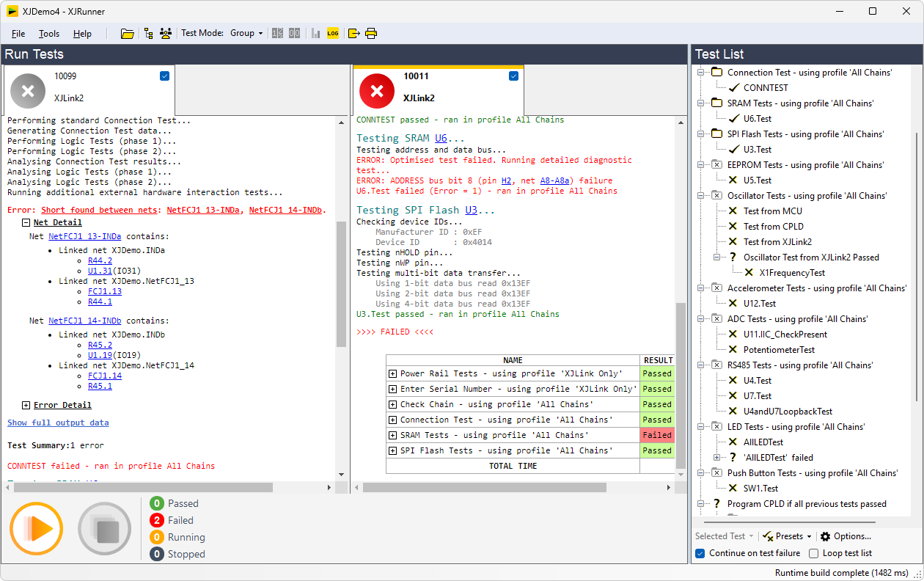Image resolution: width=924 pixels, height=581 pixels.
Task: Click the greyed double-zero counter toolbar icon
Action: 294,33
